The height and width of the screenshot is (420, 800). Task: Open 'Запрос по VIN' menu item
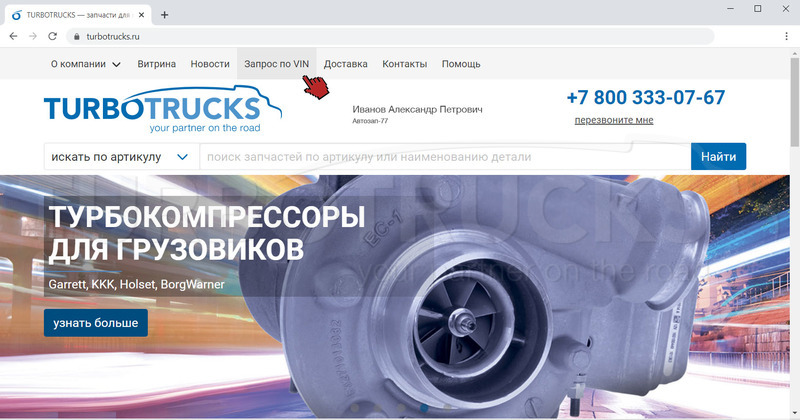point(277,64)
